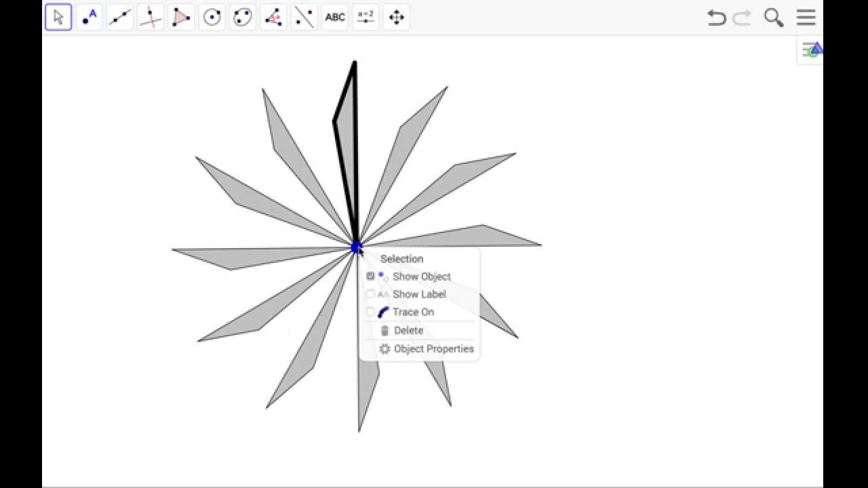Toggle the Show Object checkbox
Viewport: 868px width, 488px height.
370,276
